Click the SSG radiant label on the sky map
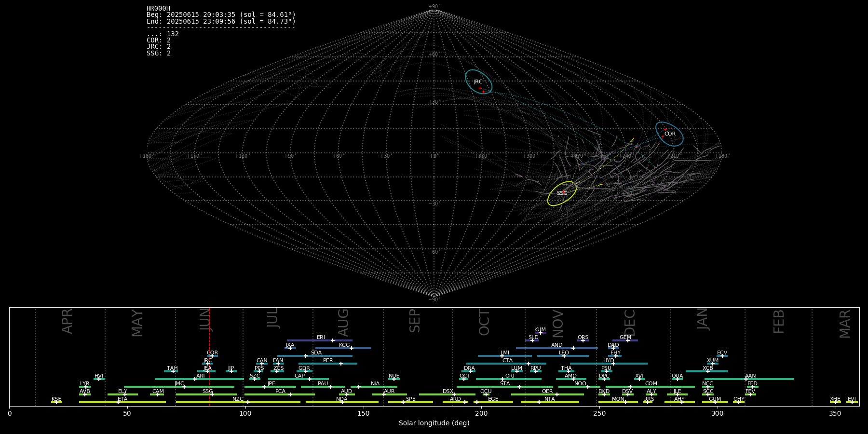Image resolution: width=868 pixels, height=434 pixels. [562, 193]
